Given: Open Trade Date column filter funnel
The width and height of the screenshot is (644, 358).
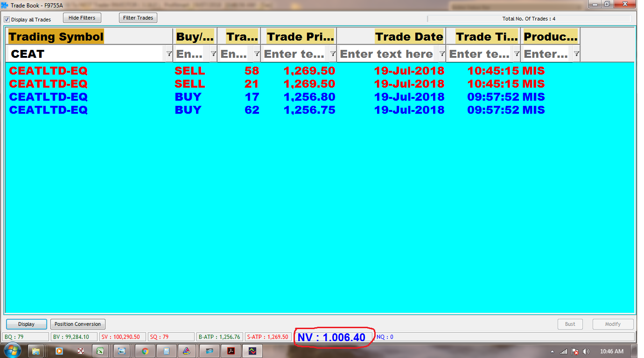Looking at the screenshot, I should (442, 54).
